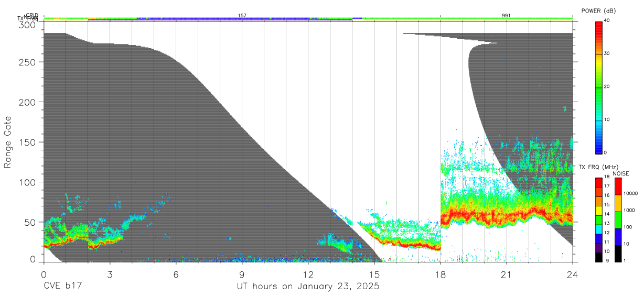This screenshot has width=644, height=297.
Task: Click the 3 hour tick on time axis
Action: click(110, 274)
